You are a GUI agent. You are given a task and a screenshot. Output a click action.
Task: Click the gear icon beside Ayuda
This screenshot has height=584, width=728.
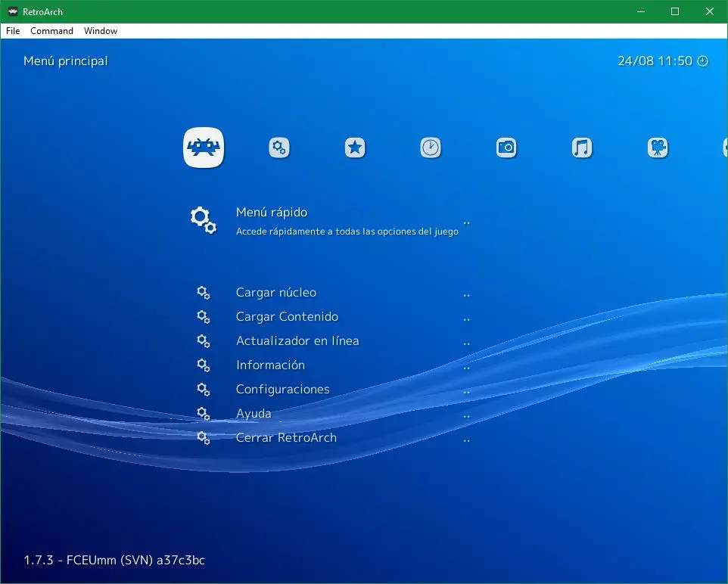[x=203, y=414]
